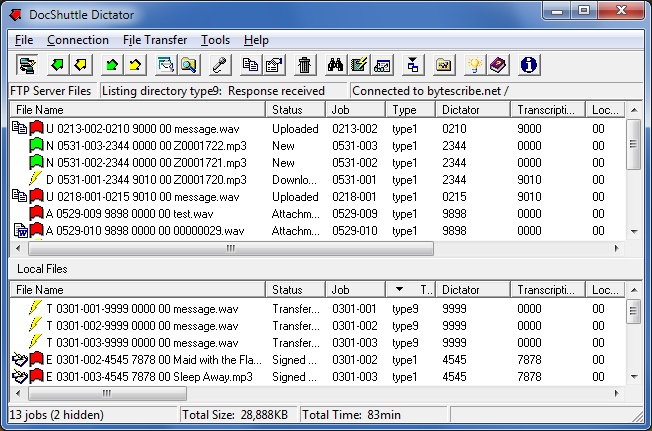Select row N 0531-002-2344 0000 00 Z0001721.mp3

318,163
